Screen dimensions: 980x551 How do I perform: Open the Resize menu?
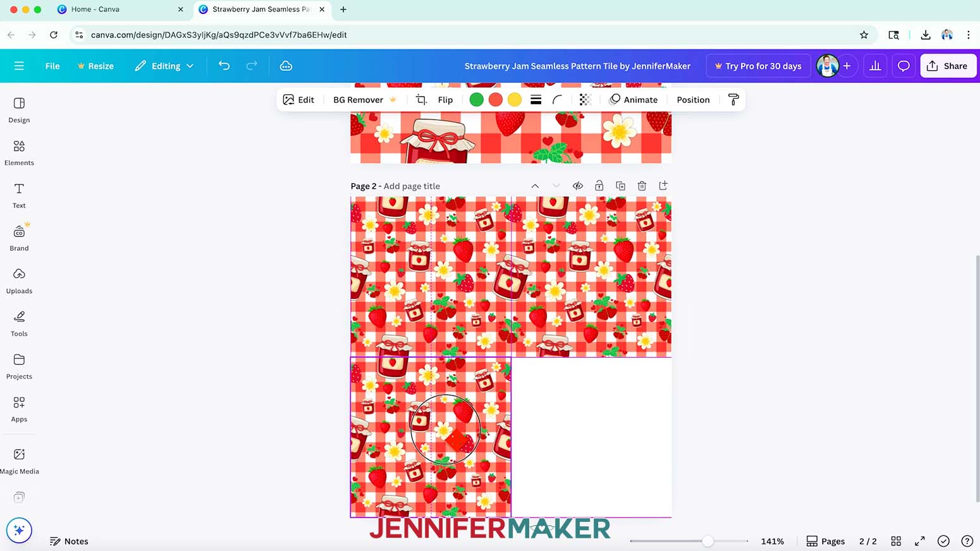point(95,66)
